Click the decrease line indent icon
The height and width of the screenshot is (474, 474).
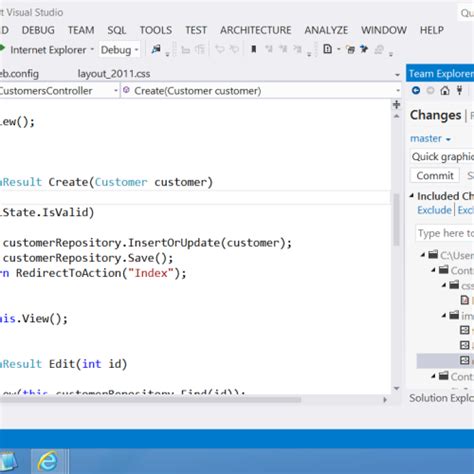pyautogui.click(x=185, y=50)
